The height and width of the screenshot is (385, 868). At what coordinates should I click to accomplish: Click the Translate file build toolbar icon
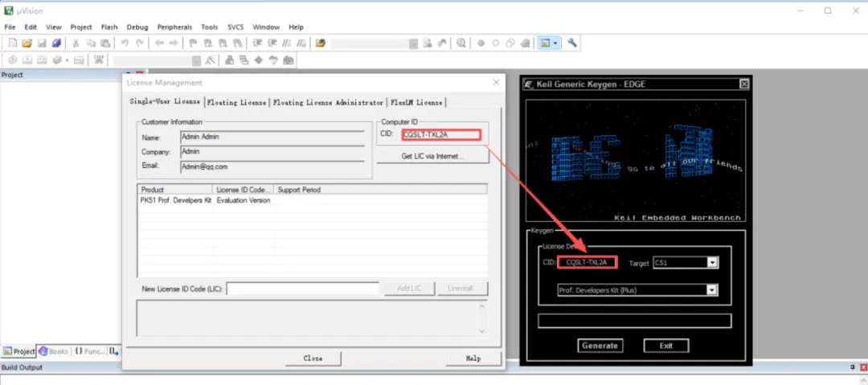click(13, 59)
